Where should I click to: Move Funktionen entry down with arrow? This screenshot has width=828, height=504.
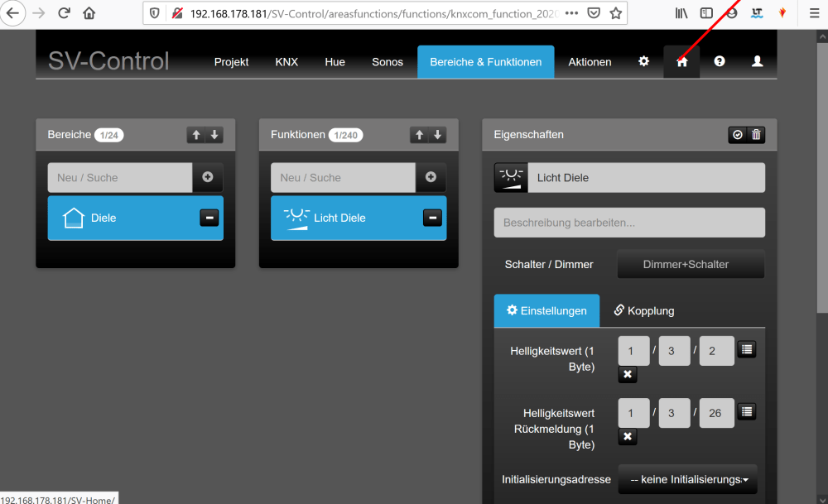point(438,135)
